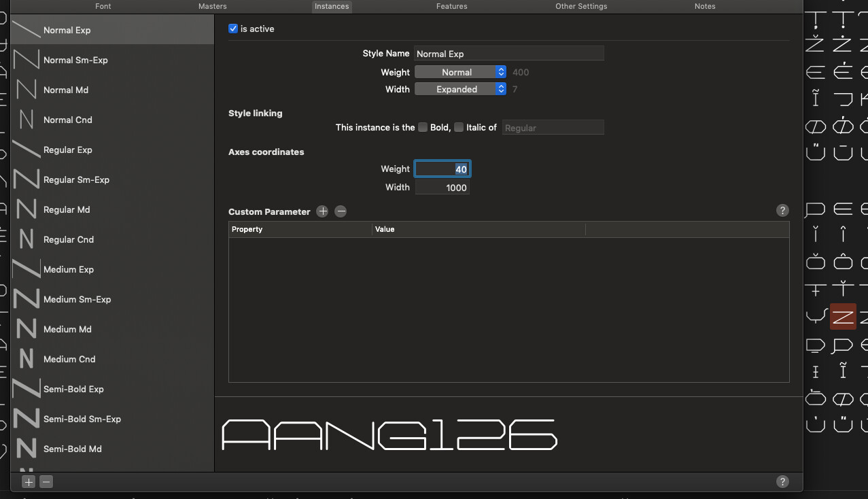868x499 pixels.
Task: Switch to the Masters tab
Action: (212, 6)
